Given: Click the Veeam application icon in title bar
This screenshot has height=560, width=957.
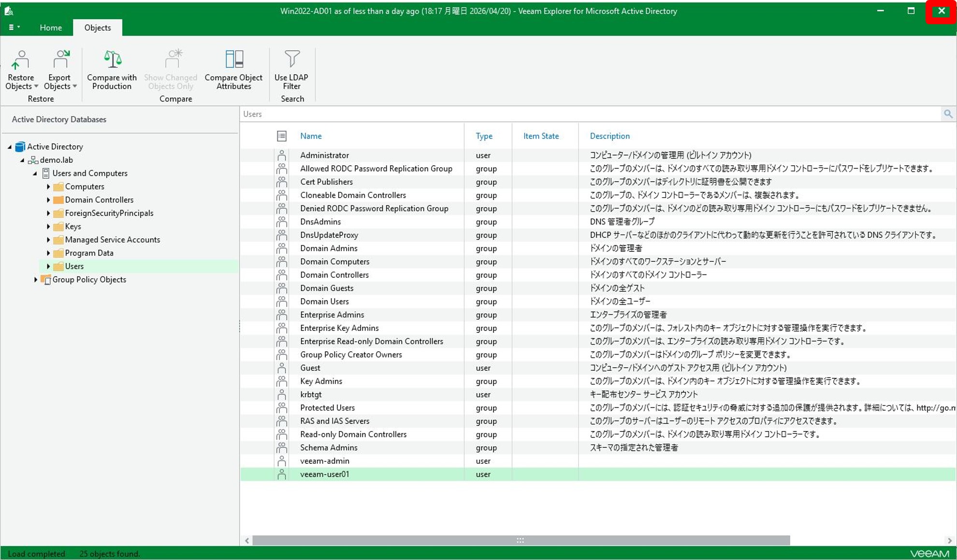Looking at the screenshot, I should pos(9,11).
